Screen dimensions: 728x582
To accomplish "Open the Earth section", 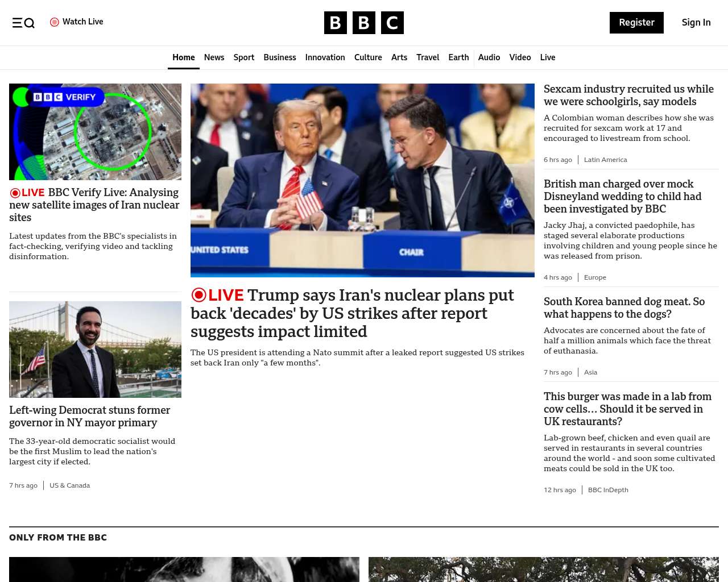I will pyautogui.click(x=458, y=57).
